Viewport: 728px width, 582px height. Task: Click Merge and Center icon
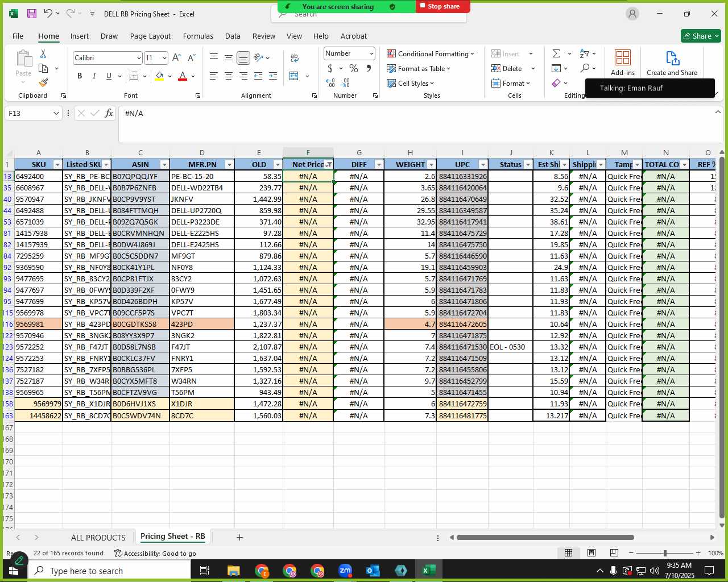pyautogui.click(x=294, y=76)
